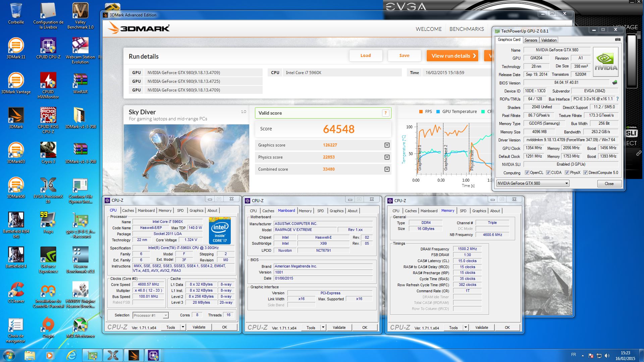Go to BENCHMARKS in 3DMark
The width and height of the screenshot is (644, 362).
point(467,29)
